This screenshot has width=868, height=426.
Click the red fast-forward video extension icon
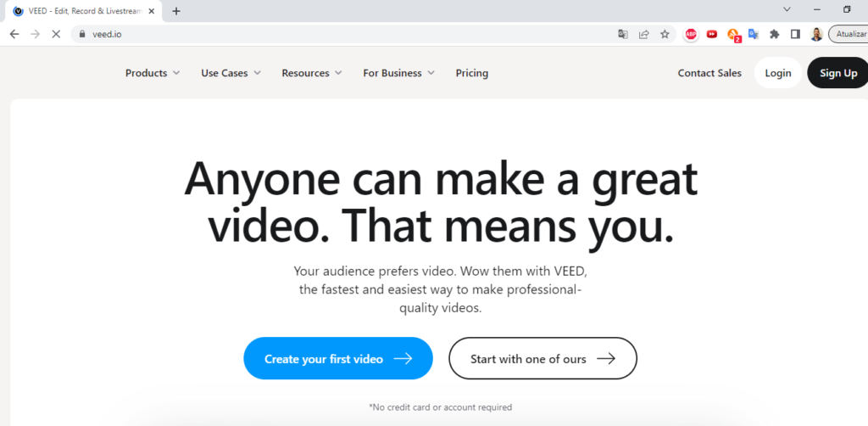(x=712, y=34)
